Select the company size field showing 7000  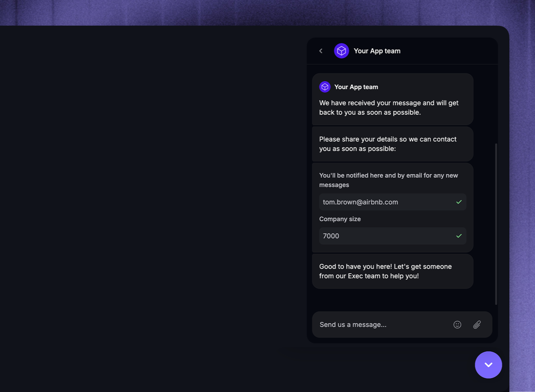coord(393,236)
